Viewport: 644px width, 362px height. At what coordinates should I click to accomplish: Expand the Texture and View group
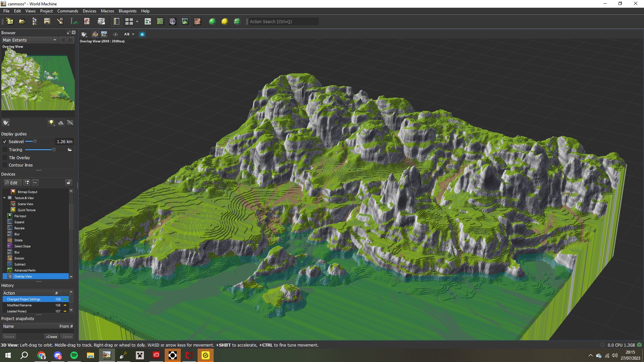click(x=4, y=197)
